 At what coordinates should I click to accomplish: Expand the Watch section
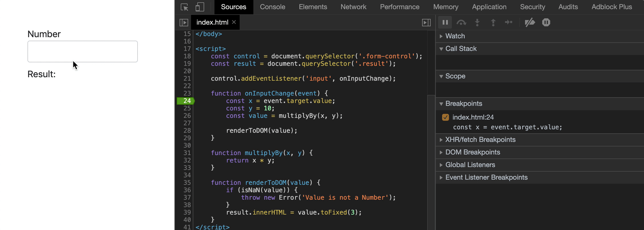coord(540,36)
